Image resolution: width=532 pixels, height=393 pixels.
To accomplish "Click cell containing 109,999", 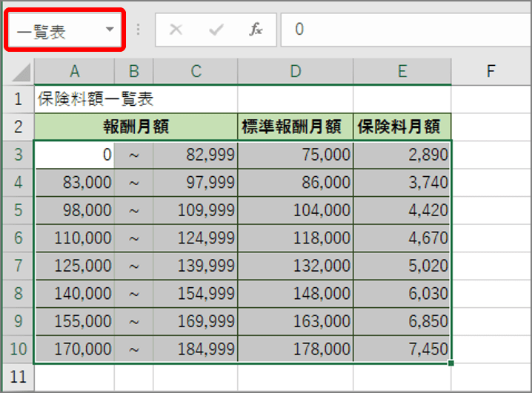I will tap(196, 210).
